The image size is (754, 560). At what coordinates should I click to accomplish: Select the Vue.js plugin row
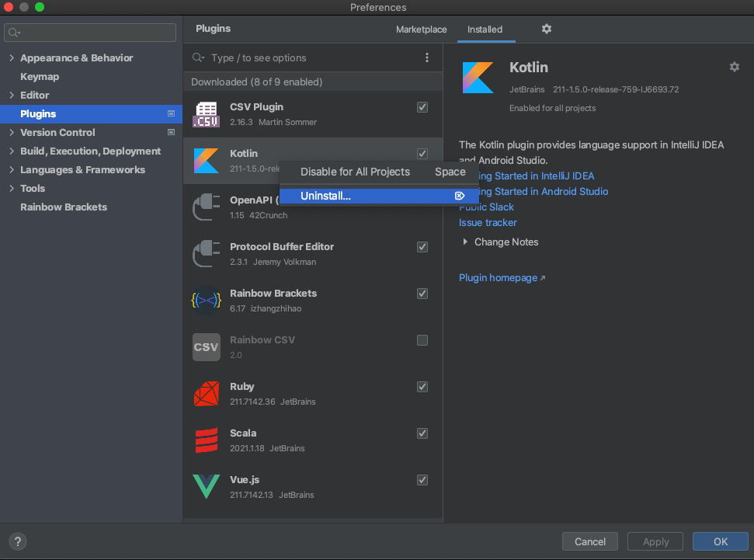(x=313, y=487)
